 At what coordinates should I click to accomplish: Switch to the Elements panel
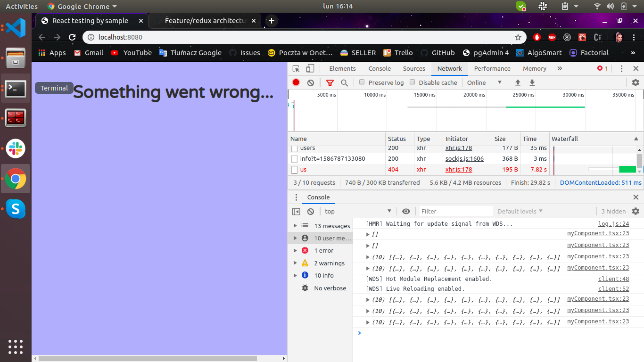[x=342, y=68]
